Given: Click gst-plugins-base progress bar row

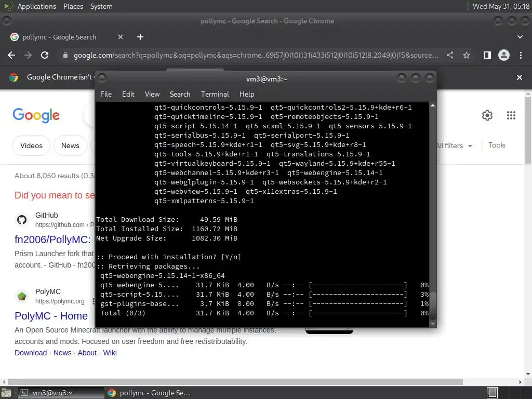Looking at the screenshot, I should [264, 303].
